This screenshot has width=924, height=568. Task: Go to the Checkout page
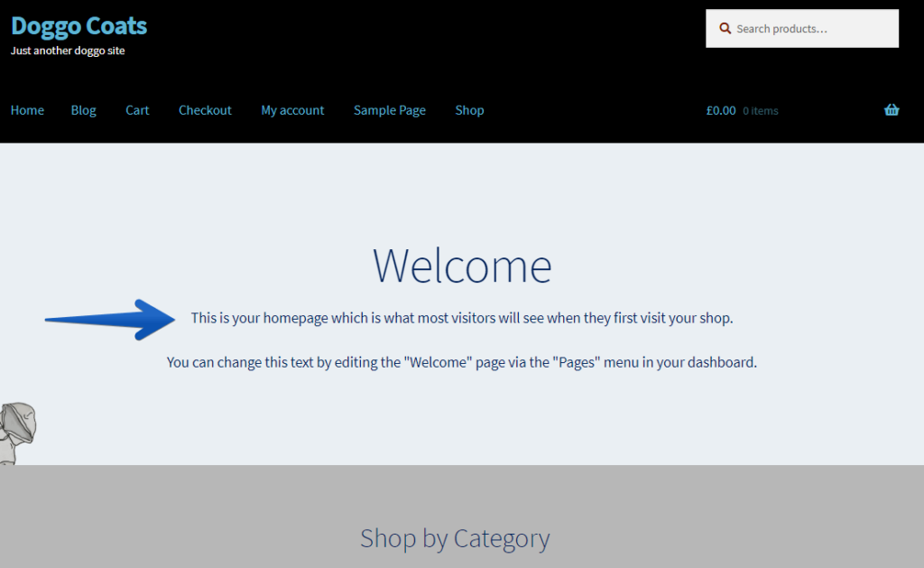point(205,109)
